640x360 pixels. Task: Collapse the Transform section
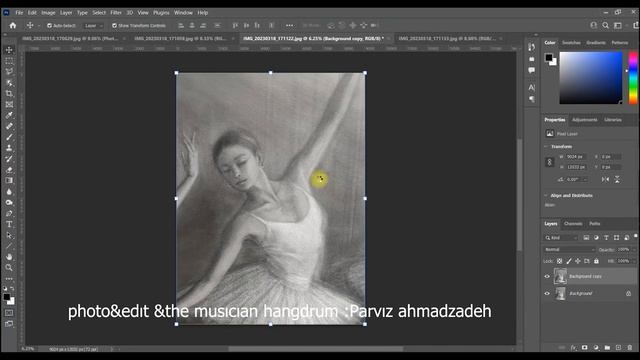546,147
